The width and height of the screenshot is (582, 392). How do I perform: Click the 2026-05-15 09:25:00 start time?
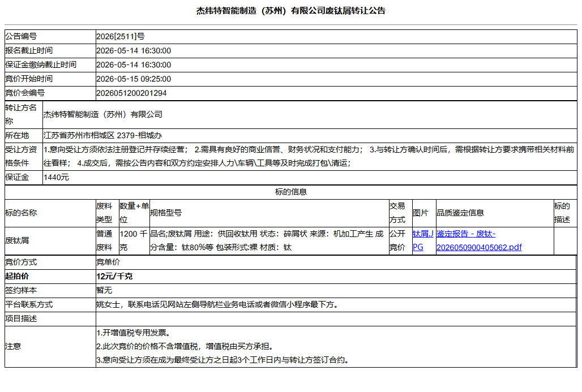coord(134,79)
